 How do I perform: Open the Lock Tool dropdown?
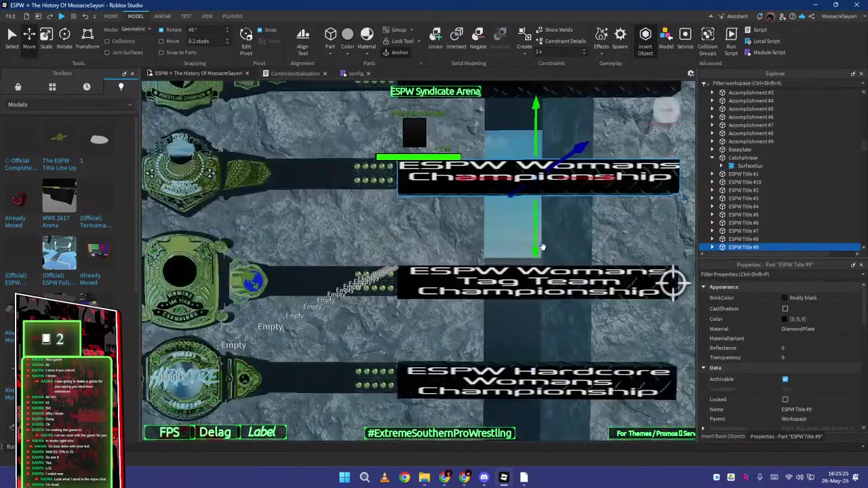coord(401,41)
